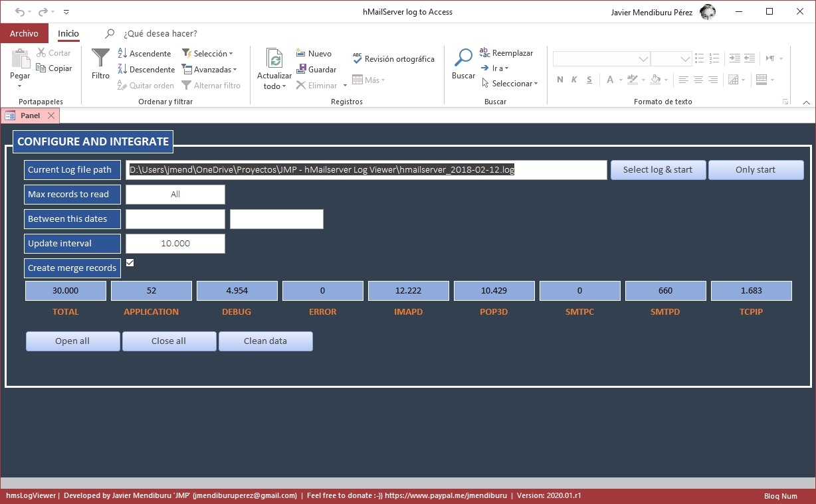Click the first Between this dates field
Screen dimensions: 816x504
click(x=175, y=219)
